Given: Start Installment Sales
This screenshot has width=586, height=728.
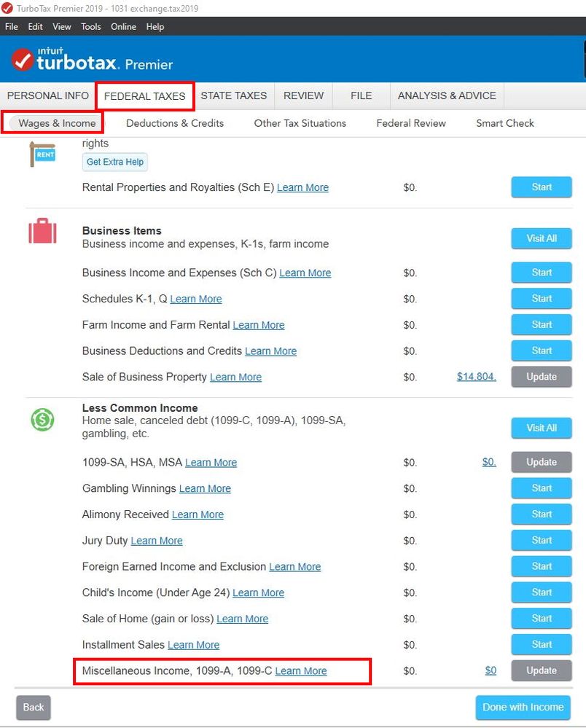Looking at the screenshot, I should [x=542, y=644].
